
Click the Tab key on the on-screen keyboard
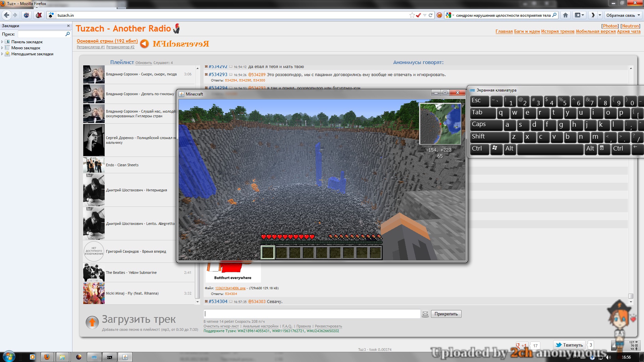[483, 113]
